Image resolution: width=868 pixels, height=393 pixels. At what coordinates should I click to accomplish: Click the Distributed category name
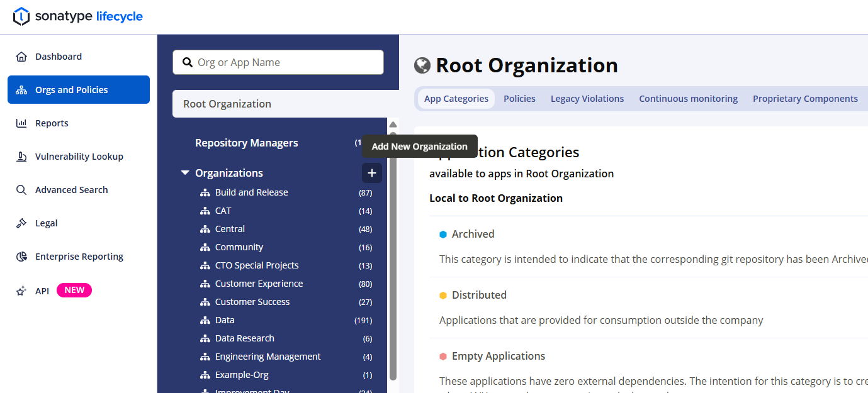(x=479, y=295)
